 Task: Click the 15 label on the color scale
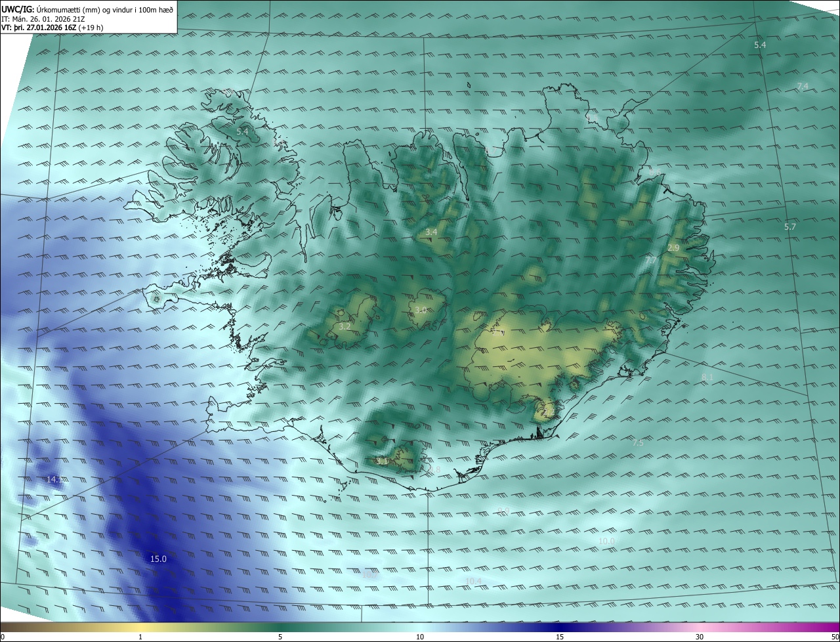tap(560, 637)
